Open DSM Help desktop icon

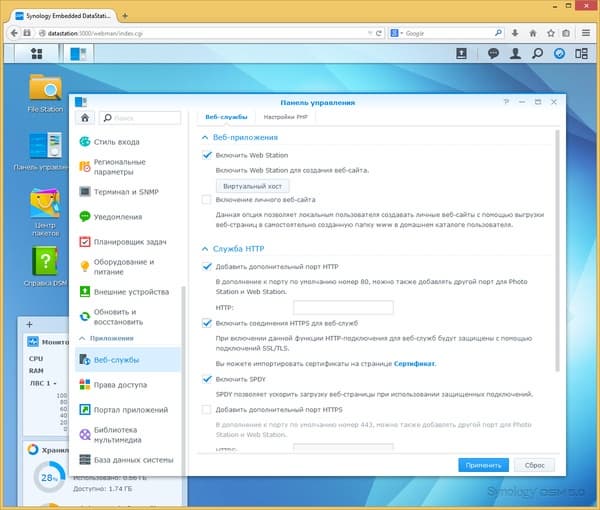click(x=45, y=267)
